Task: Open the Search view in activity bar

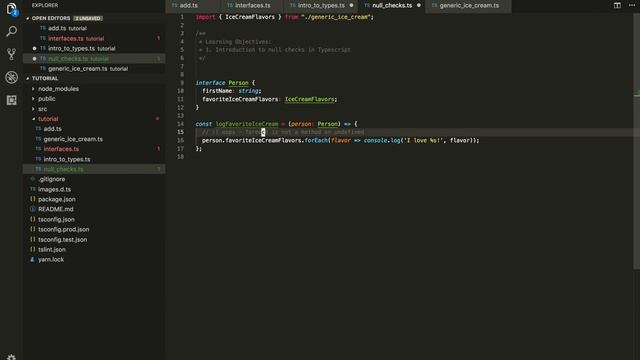Action: pyautogui.click(x=11, y=31)
